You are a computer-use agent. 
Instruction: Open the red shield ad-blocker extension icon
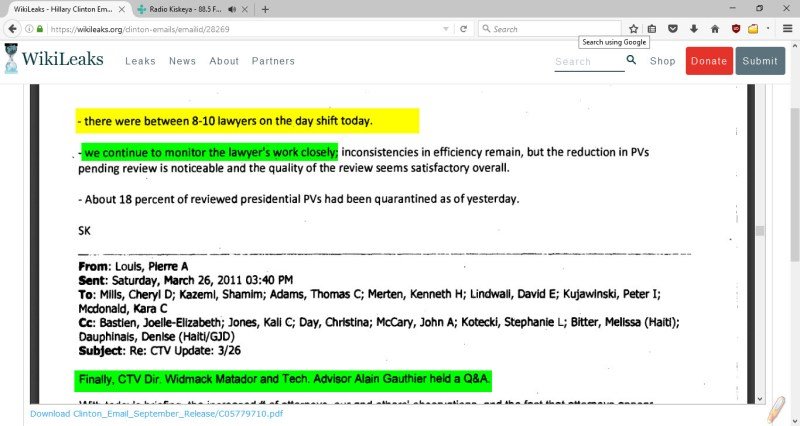click(736, 29)
